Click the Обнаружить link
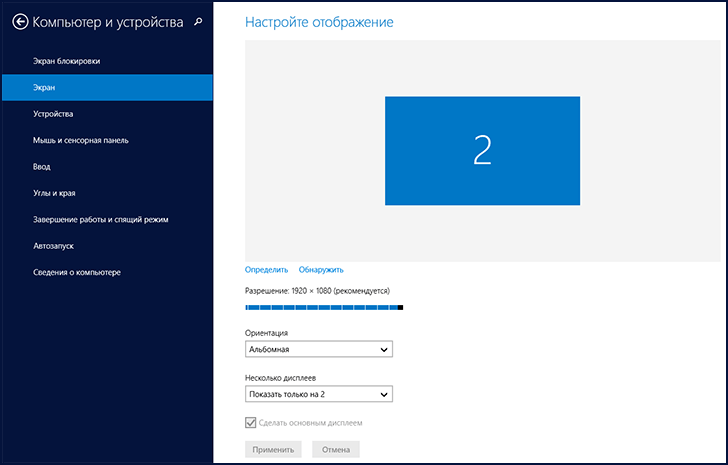This screenshot has height=465, width=728. click(321, 270)
